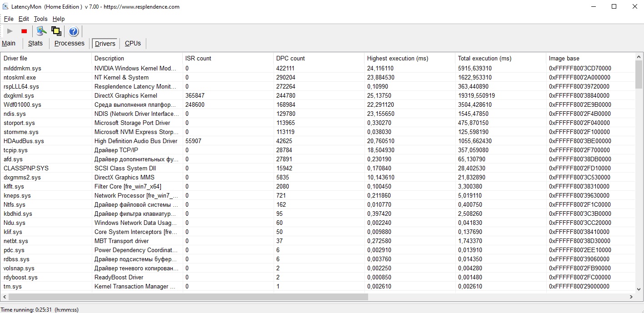The width and height of the screenshot is (644, 313).
Task: Open the Tools menu
Action: point(40,19)
